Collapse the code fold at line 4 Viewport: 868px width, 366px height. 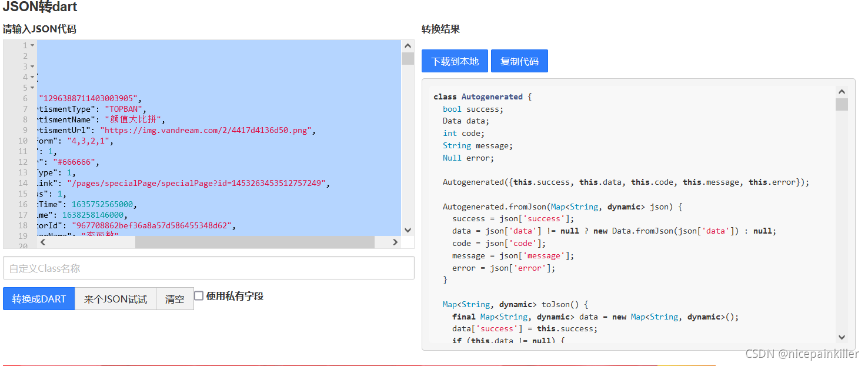click(x=31, y=76)
